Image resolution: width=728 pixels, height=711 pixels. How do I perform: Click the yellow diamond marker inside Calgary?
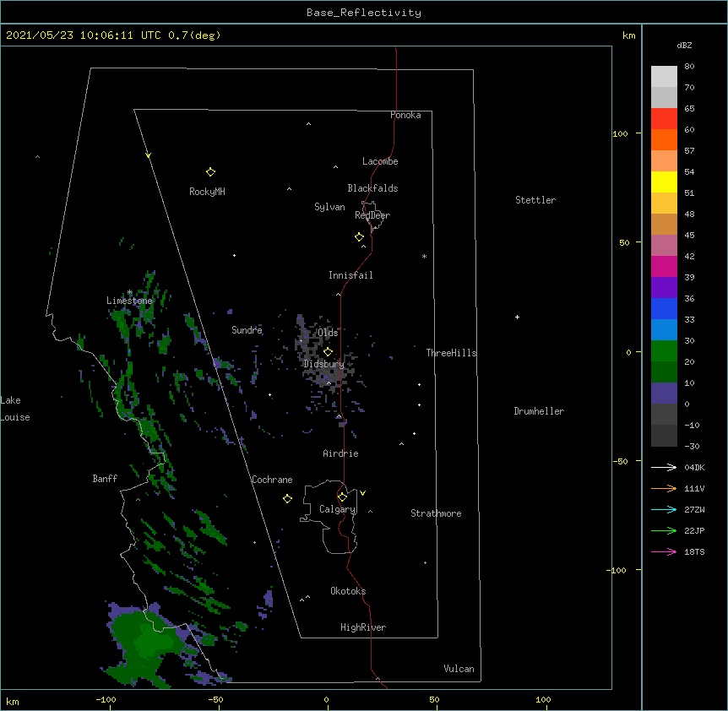coord(342,497)
